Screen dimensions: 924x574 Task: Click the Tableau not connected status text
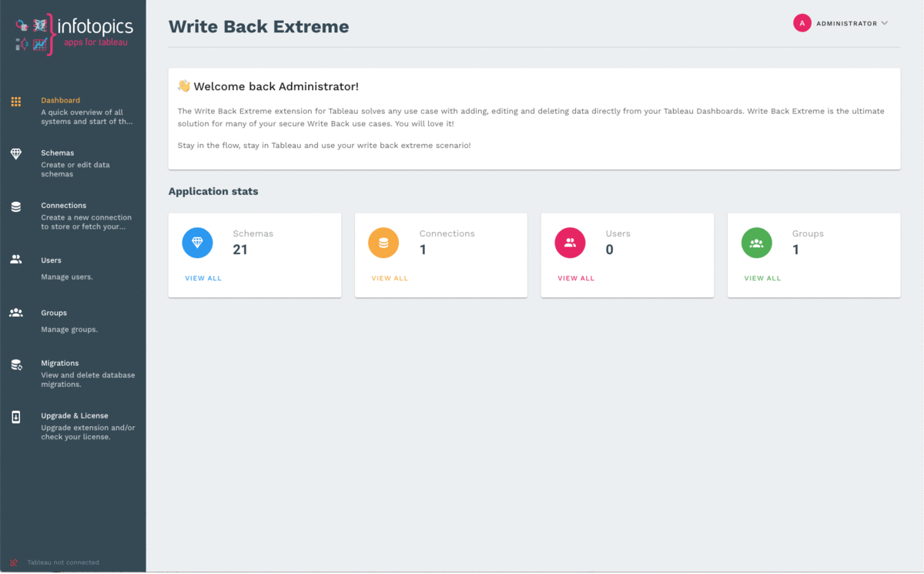tap(63, 562)
